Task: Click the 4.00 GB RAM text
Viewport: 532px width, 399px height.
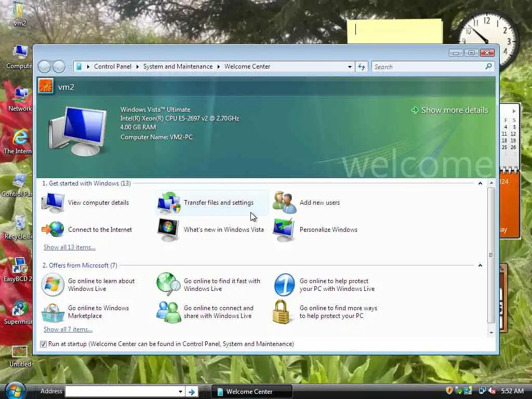Action: coord(138,127)
